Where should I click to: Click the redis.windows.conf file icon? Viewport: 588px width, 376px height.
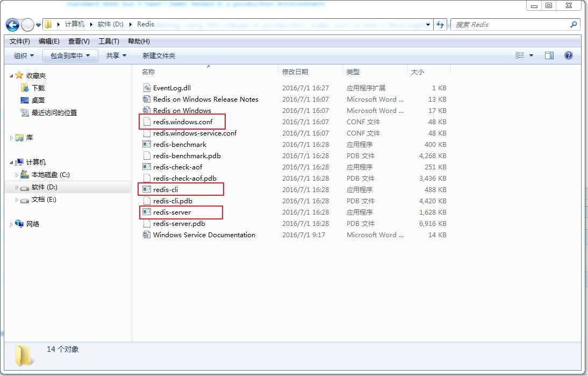[x=147, y=122]
